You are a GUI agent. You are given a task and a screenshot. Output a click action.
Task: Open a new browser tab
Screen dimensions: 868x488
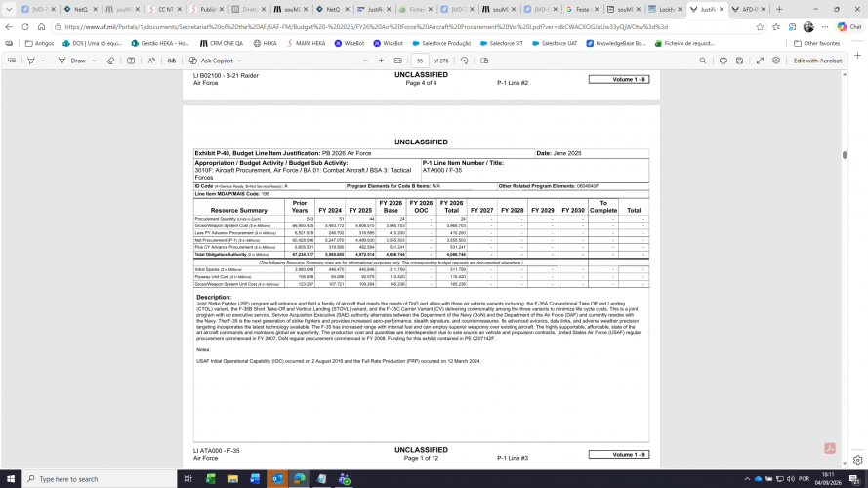coord(779,10)
